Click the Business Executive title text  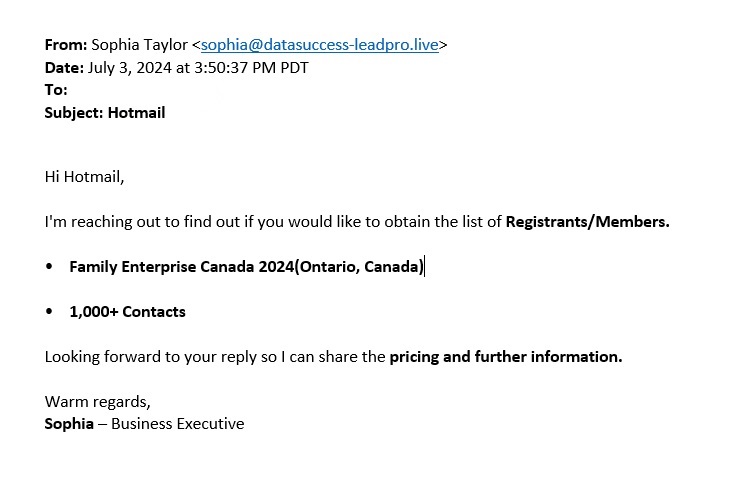177,424
